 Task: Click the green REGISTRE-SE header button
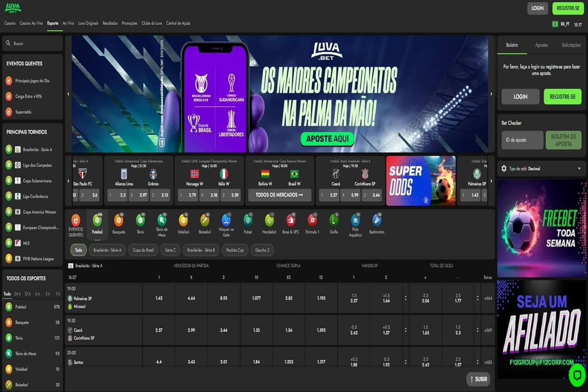click(x=568, y=8)
